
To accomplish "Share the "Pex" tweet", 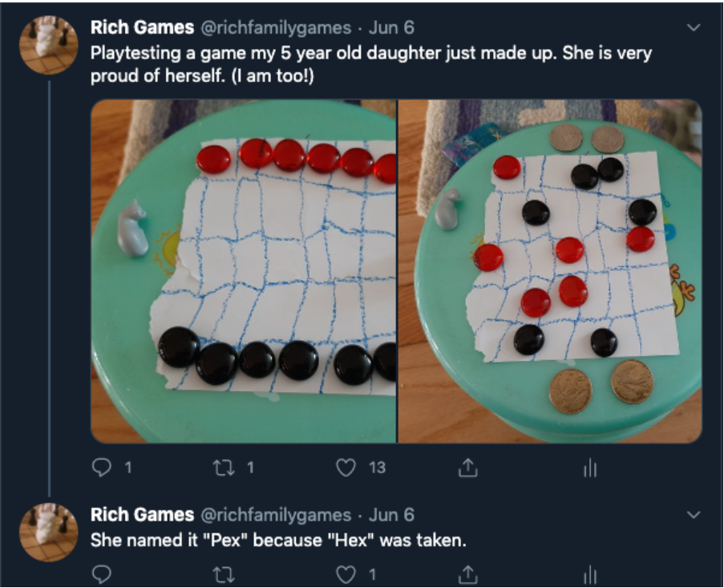I will click(x=467, y=574).
